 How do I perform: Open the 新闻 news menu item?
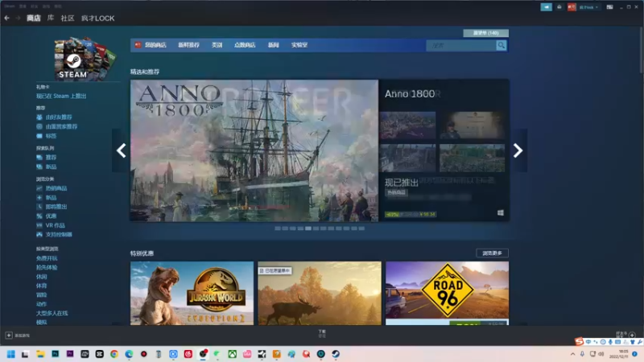[273, 45]
